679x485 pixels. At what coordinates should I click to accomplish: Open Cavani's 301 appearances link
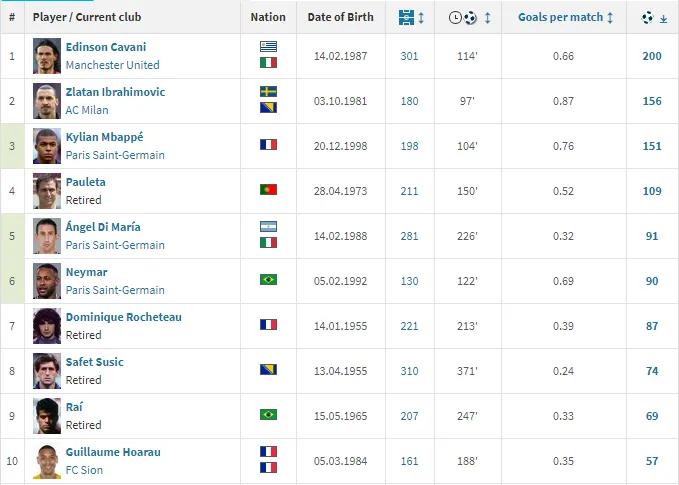click(x=410, y=56)
